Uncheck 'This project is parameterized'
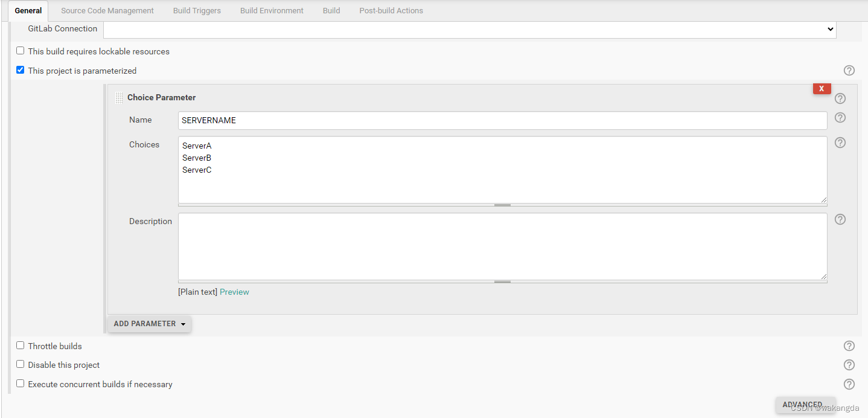 click(21, 70)
